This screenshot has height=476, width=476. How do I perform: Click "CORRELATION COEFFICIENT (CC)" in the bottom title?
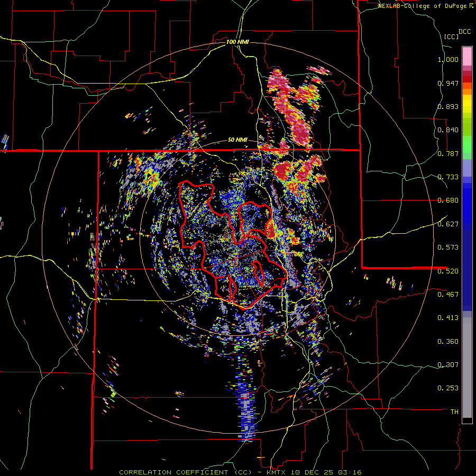[185, 472]
